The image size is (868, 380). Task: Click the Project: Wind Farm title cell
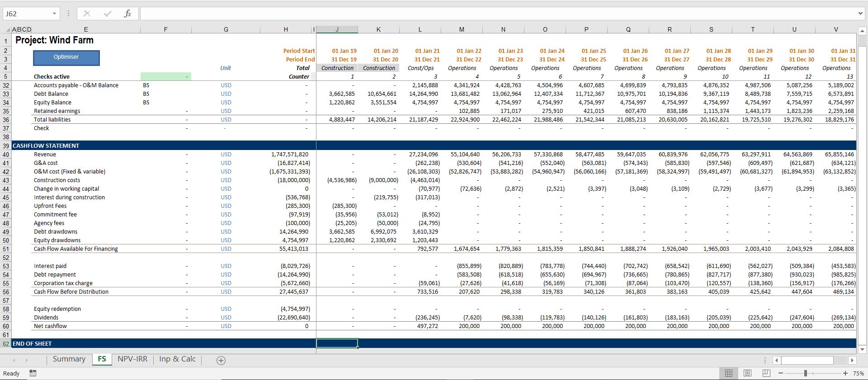click(54, 40)
